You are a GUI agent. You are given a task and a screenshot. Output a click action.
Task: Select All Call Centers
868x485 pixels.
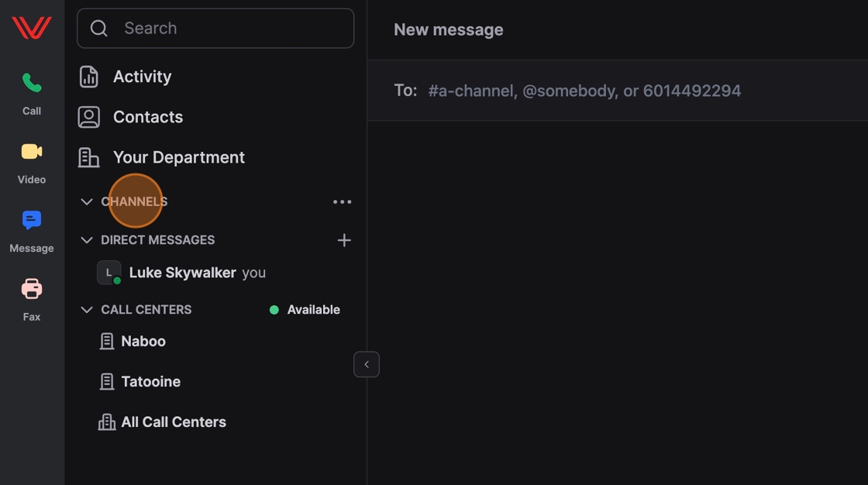click(x=173, y=422)
